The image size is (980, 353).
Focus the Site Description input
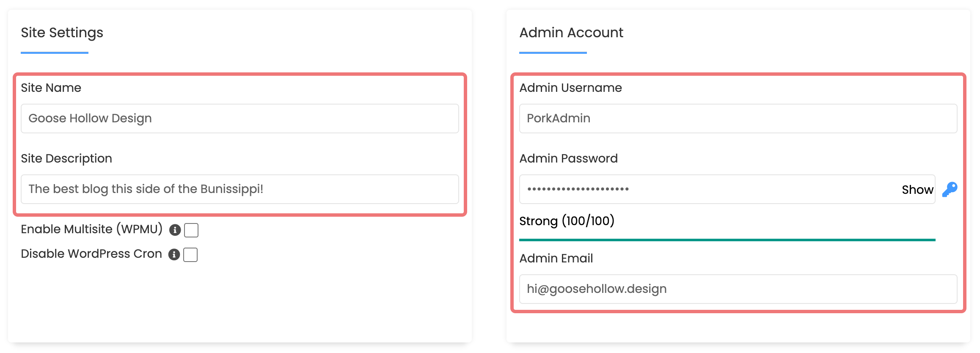(240, 189)
